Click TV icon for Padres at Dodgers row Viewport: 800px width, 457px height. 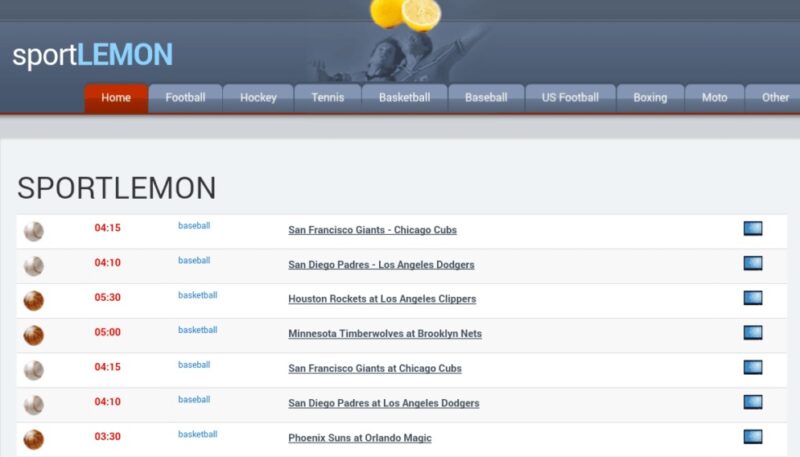coord(753,402)
